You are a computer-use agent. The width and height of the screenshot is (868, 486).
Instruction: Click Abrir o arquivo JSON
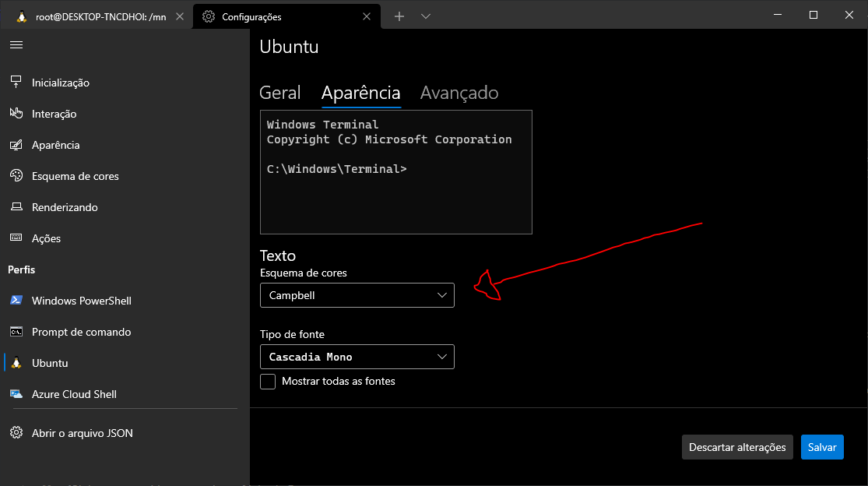125,433
